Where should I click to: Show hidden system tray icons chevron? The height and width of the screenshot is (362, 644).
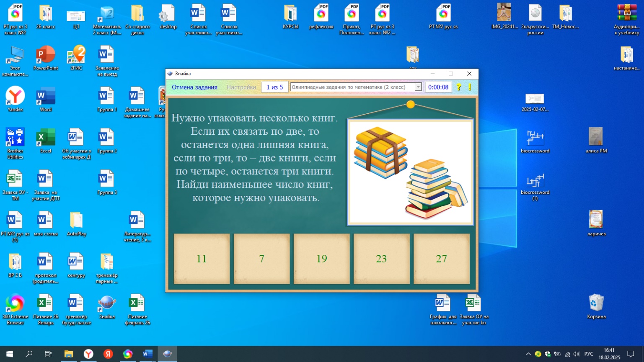click(528, 354)
